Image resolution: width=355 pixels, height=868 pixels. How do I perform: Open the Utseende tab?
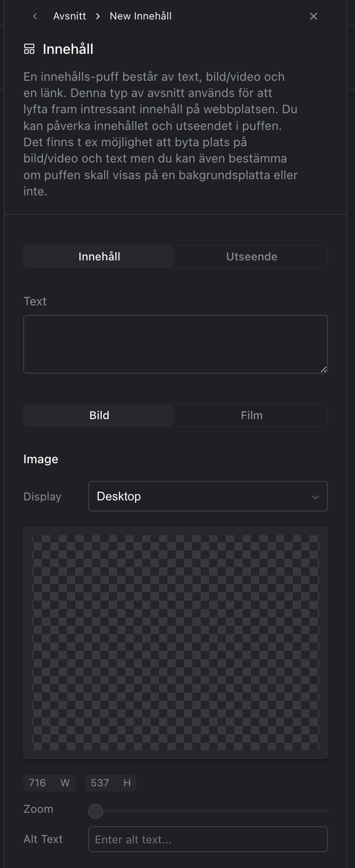pyautogui.click(x=251, y=257)
